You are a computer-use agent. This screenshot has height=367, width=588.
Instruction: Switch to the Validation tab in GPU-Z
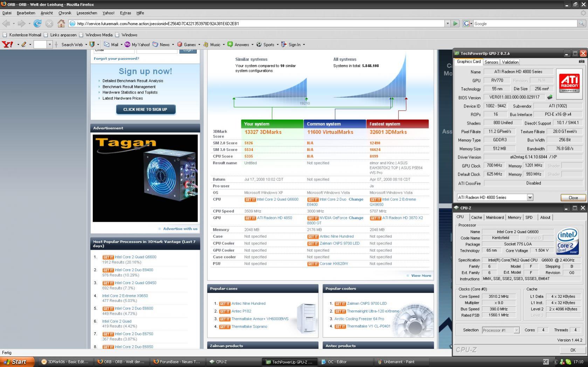tap(510, 62)
